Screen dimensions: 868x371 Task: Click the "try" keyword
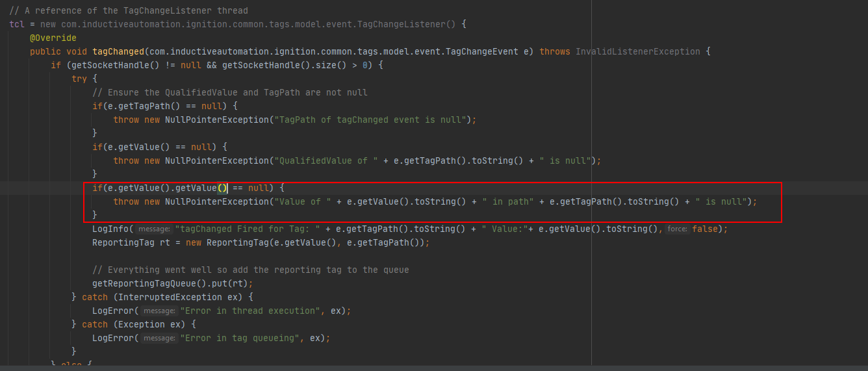coord(79,79)
